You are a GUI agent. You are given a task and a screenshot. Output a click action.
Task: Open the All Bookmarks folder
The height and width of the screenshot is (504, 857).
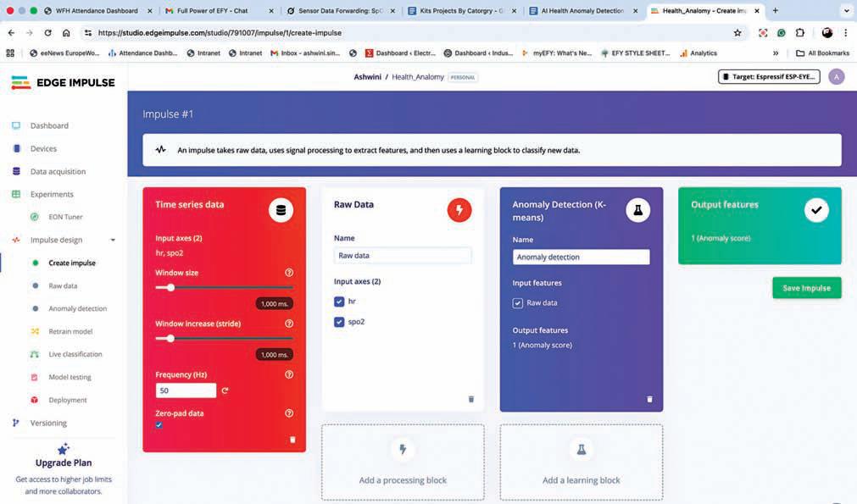(x=822, y=53)
